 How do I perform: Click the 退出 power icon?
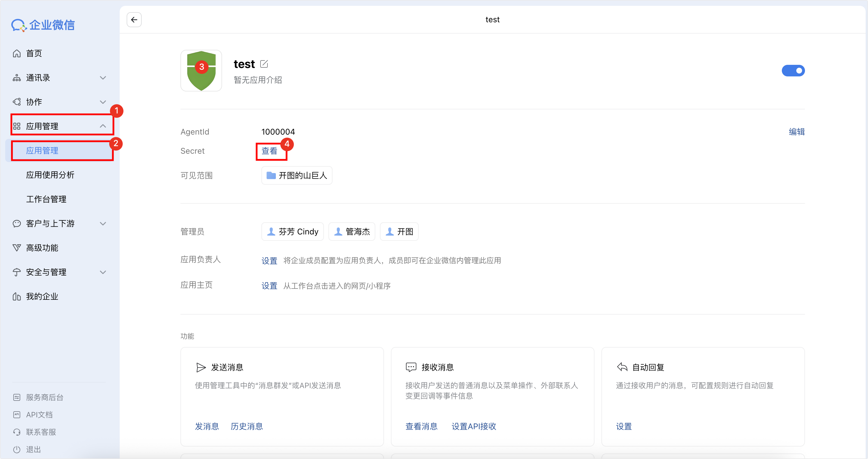(16, 449)
